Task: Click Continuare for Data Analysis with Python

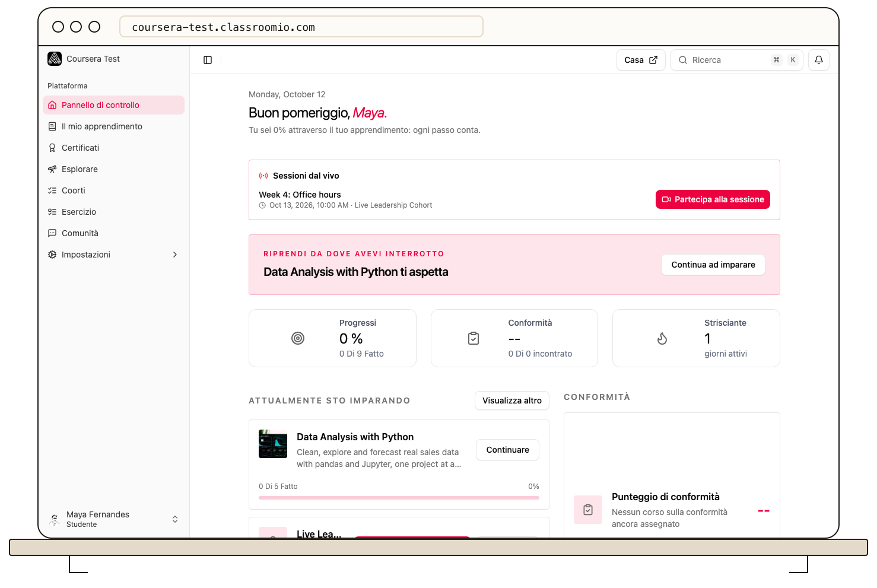Action: [x=507, y=450]
